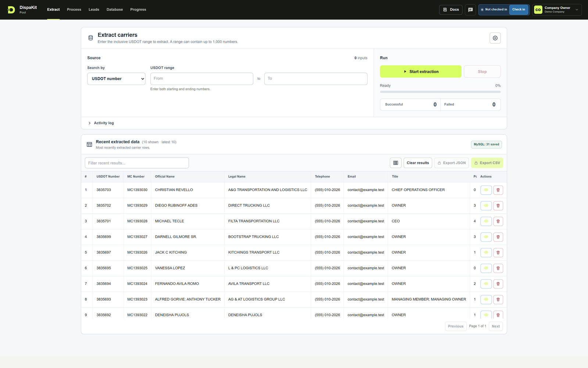This screenshot has width=588, height=368.
Task: Delete the FERNANDO AVILA ROMO row
Action: point(498,284)
